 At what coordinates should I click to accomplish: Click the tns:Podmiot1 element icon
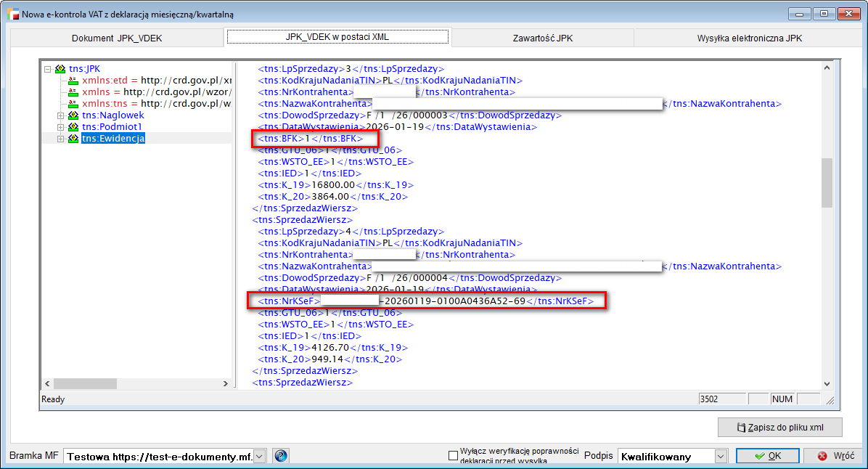click(x=73, y=127)
